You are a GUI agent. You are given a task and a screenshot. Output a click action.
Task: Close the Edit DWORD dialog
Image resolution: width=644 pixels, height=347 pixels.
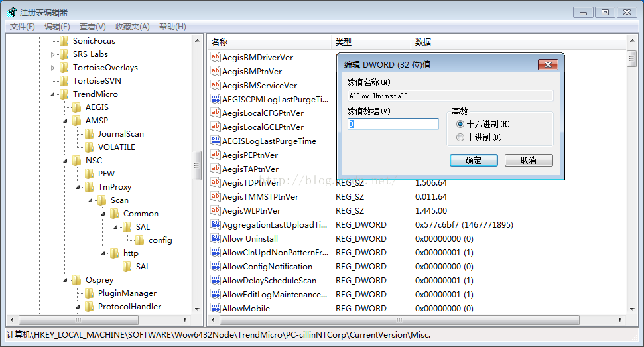548,64
